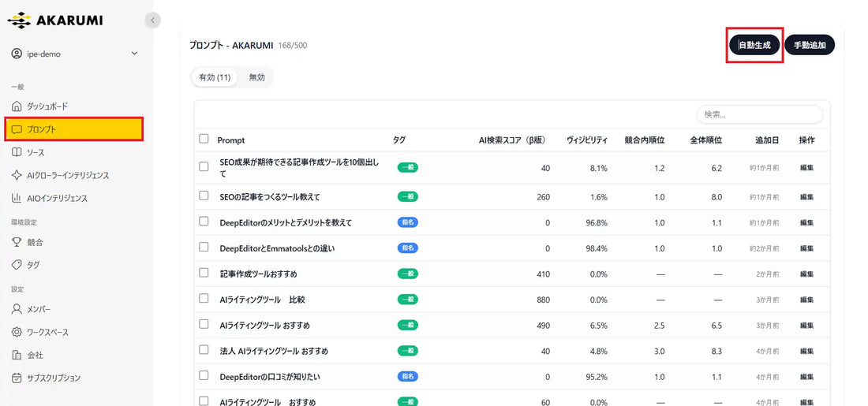Check the row AIライティングツール 比較
The image size is (868, 406).
click(204, 298)
